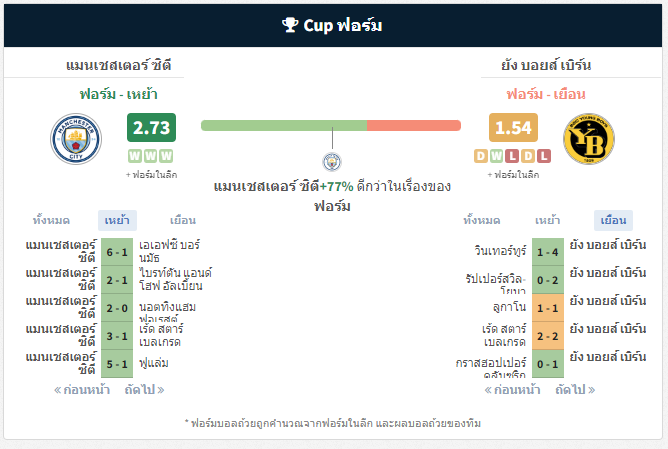Open the 6 - 1 match score result
Screen dimensions: 668x449
(117, 252)
